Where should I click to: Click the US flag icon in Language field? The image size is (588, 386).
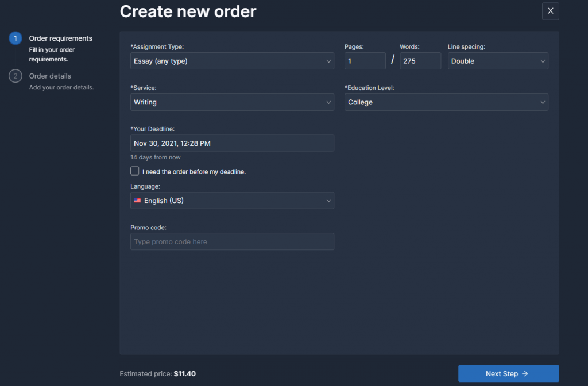click(138, 201)
